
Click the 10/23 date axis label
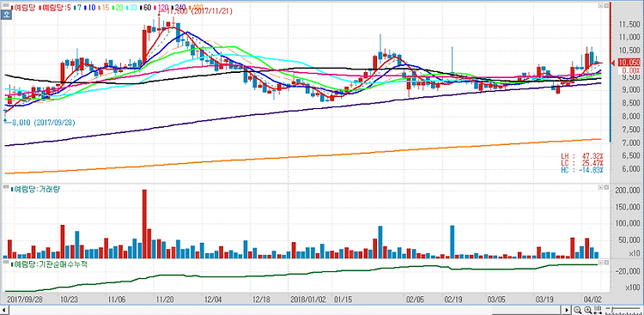(68, 300)
